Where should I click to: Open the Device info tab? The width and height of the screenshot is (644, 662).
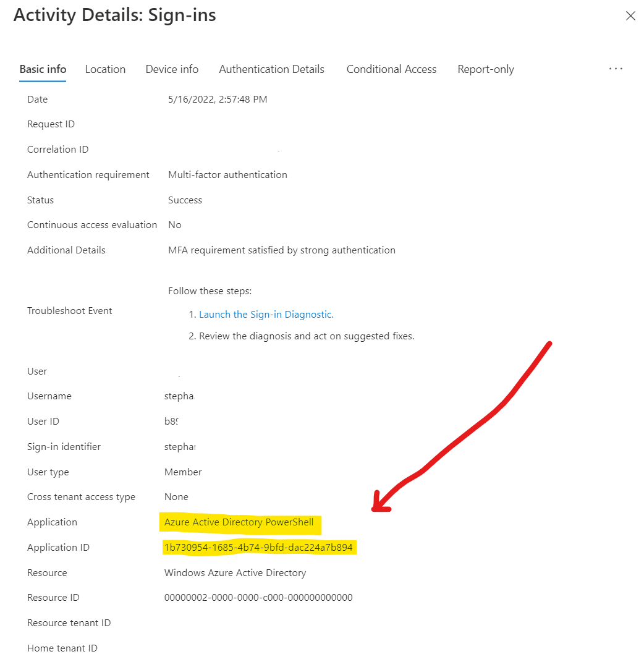pos(172,69)
